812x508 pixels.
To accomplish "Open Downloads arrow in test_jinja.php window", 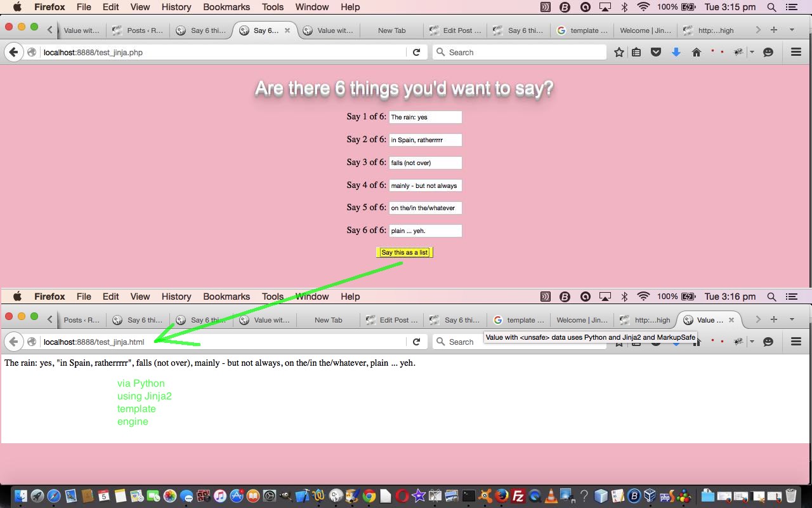I will tap(676, 53).
